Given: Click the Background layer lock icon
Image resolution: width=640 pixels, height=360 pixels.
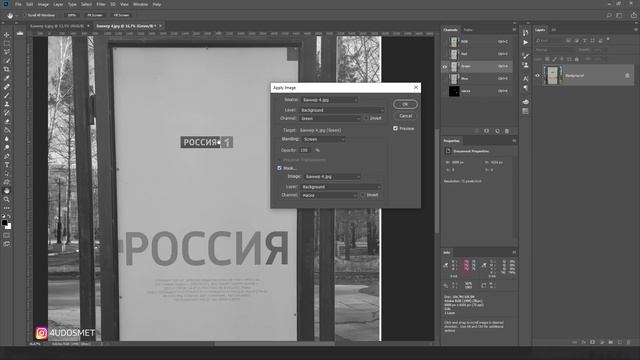Looking at the screenshot, I should click(x=627, y=76).
